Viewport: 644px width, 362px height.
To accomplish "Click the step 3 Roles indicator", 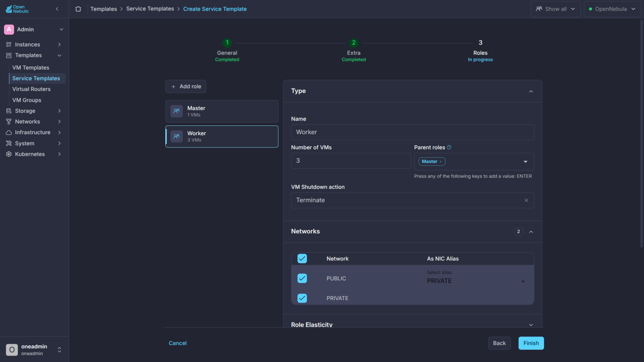I will [480, 43].
